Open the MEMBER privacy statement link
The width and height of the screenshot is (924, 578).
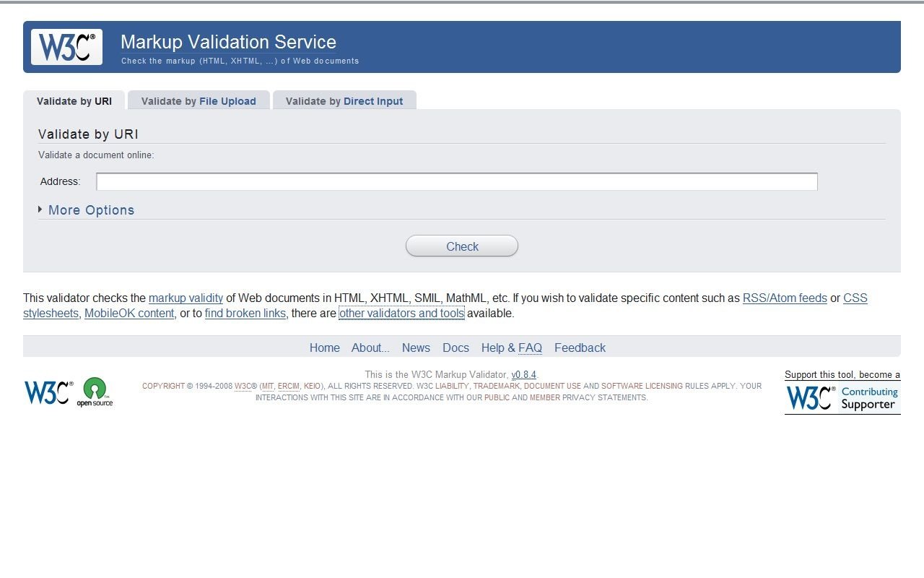(545, 397)
